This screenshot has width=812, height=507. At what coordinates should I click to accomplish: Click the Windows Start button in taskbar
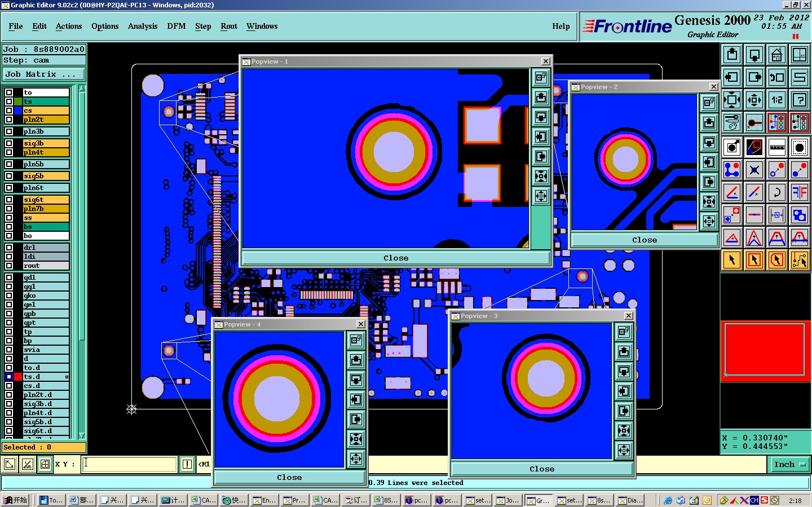15,500
